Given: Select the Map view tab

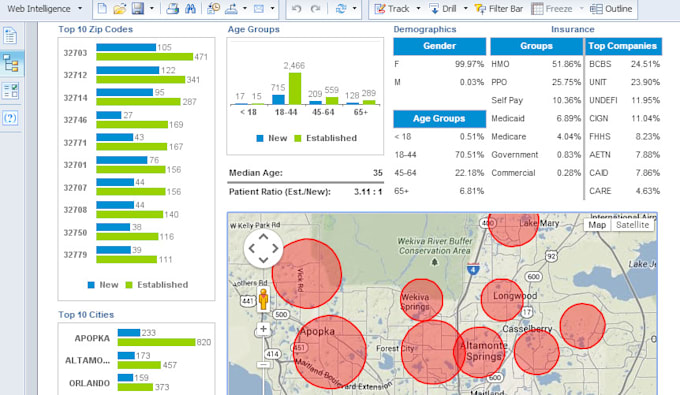Looking at the screenshot, I should pyautogui.click(x=597, y=225).
